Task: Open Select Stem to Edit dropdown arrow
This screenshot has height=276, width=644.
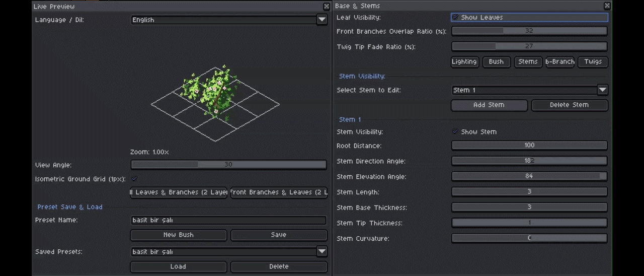Action: pyautogui.click(x=602, y=90)
